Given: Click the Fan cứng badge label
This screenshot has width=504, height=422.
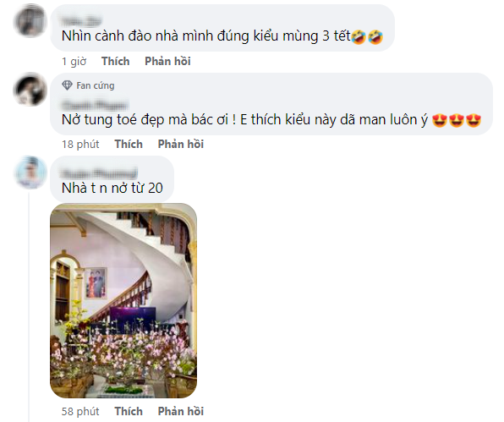Looking at the screenshot, I should [96, 85].
